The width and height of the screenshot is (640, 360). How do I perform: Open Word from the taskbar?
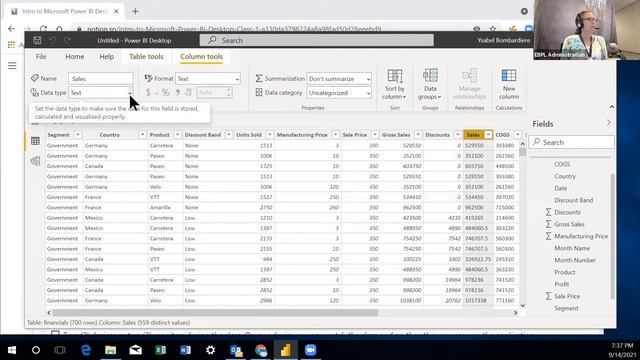(185, 350)
